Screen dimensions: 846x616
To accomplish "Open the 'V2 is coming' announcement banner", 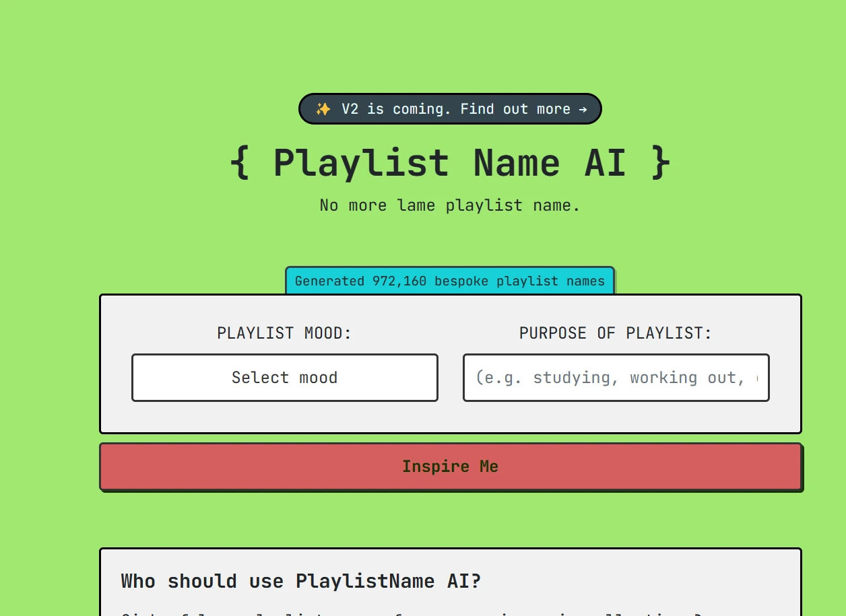I will pyautogui.click(x=450, y=109).
